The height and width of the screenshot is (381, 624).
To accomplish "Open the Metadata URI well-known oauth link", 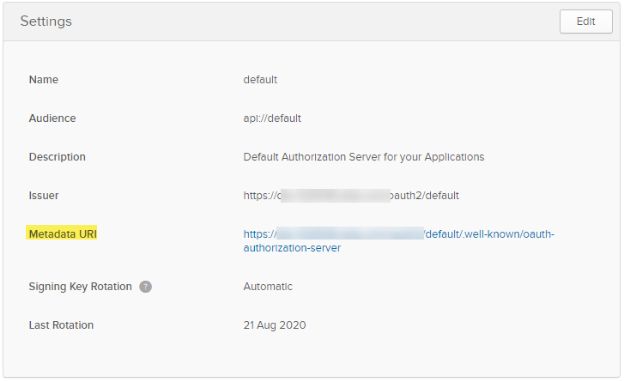I will click(398, 241).
